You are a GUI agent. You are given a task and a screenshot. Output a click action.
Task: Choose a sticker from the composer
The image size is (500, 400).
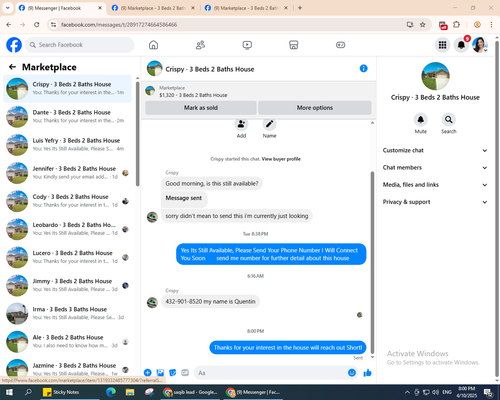(x=173, y=373)
